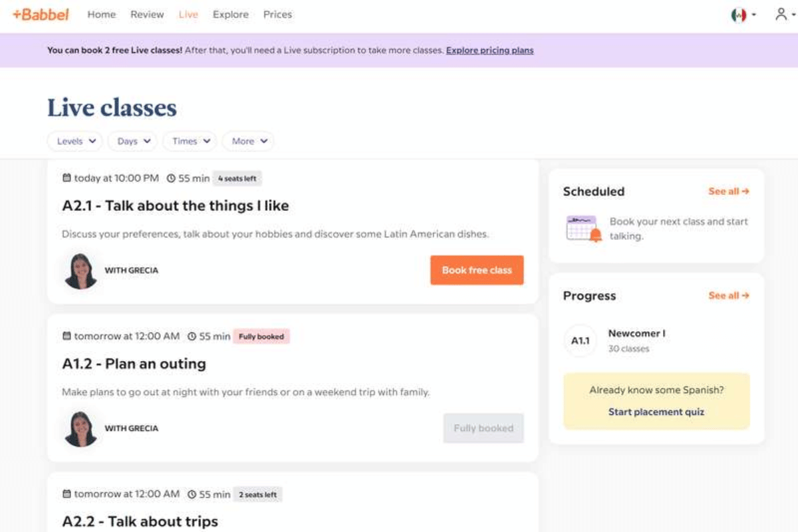Click the clock icon for the A2.1 class
Image resolution: width=798 pixels, height=532 pixels.
pos(170,178)
